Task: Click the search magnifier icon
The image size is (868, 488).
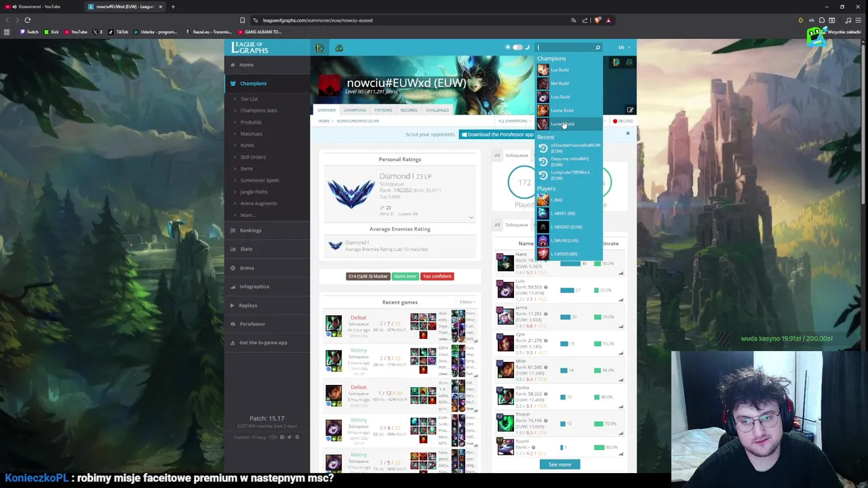Action: point(597,47)
